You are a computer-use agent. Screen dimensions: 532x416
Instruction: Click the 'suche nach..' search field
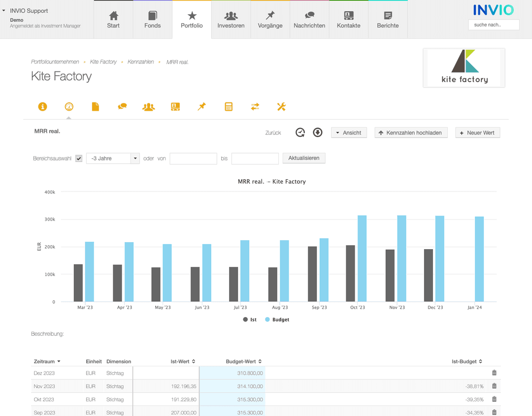(494, 25)
